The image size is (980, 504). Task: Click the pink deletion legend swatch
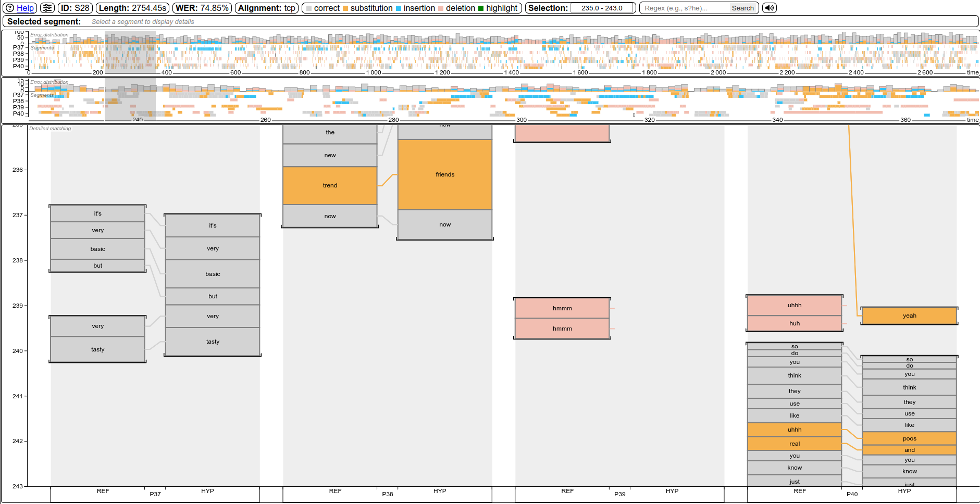click(x=441, y=8)
